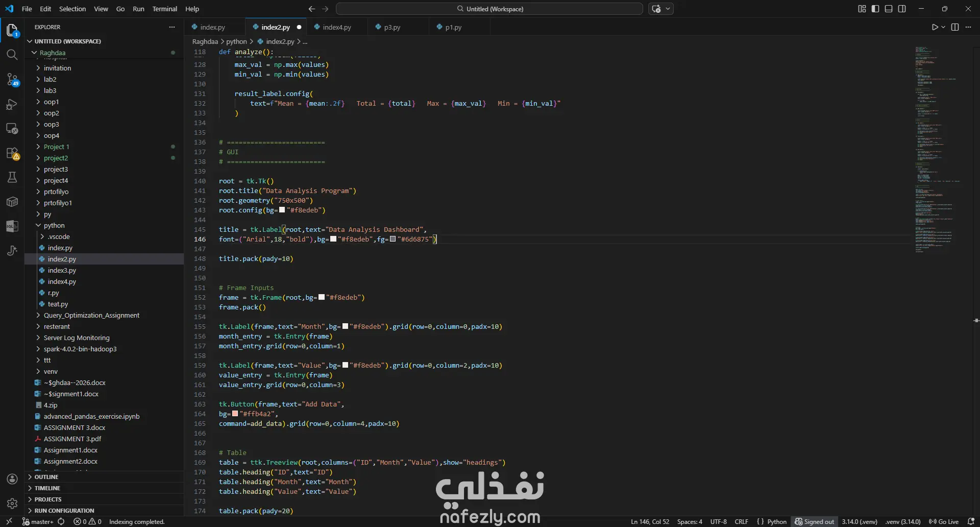The image size is (980, 527).
Task: Expand the RUN CONFIGURATION section
Action: click(x=64, y=511)
